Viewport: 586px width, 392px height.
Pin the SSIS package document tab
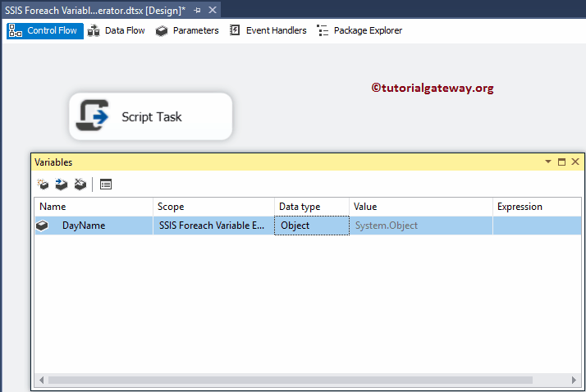197,11
